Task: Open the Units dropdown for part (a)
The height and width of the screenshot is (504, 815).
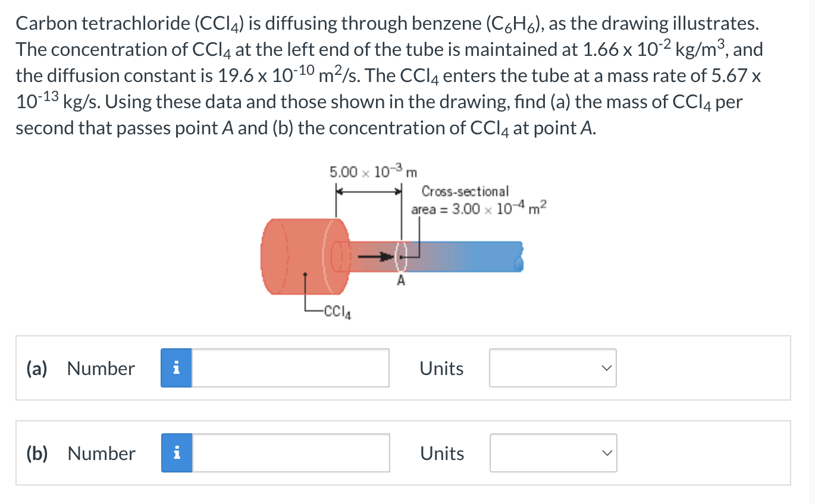Action: point(552,368)
